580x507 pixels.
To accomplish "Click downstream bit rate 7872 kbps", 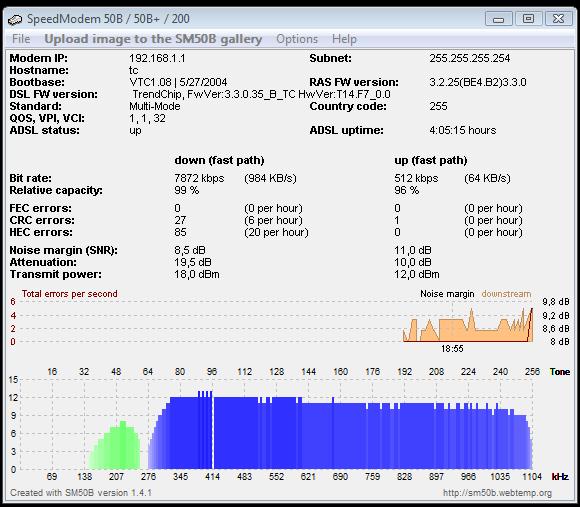I will [x=199, y=178].
